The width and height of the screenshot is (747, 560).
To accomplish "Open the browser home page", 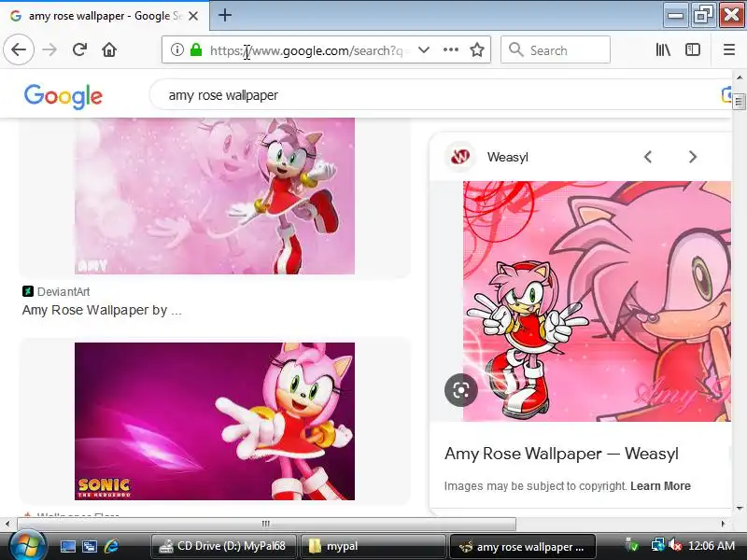I will click(109, 49).
